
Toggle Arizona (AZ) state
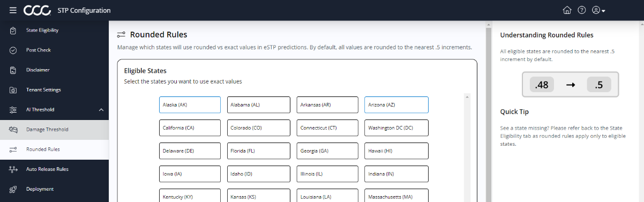click(x=396, y=104)
